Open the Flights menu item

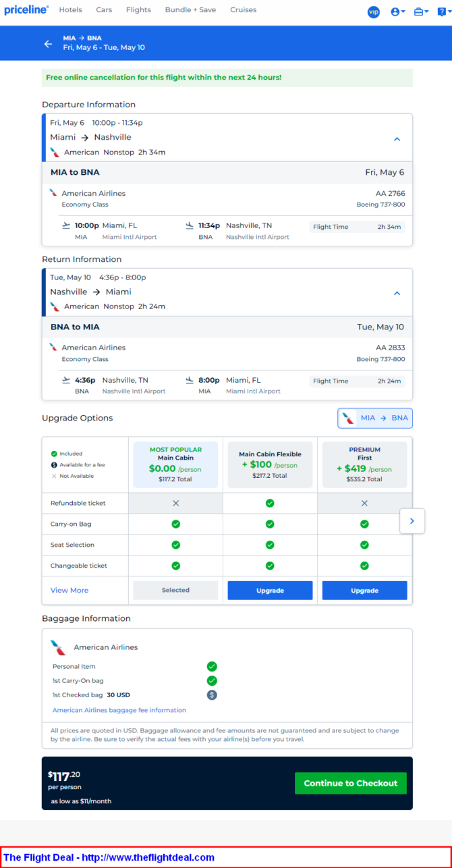click(x=138, y=10)
